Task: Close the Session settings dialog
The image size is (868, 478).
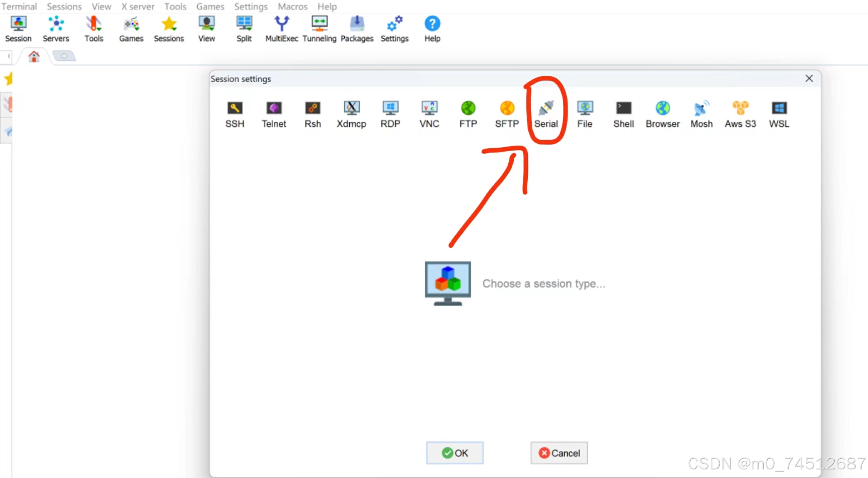Action: tap(809, 79)
